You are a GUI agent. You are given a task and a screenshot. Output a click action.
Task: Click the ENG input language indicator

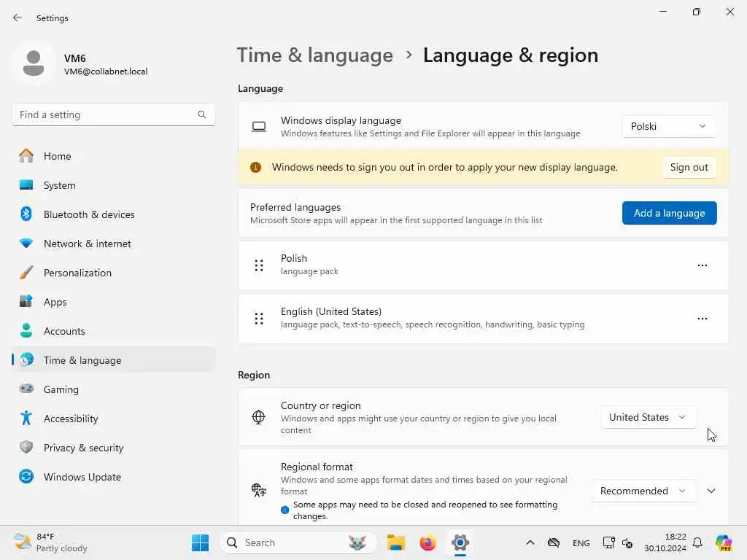pyautogui.click(x=581, y=542)
